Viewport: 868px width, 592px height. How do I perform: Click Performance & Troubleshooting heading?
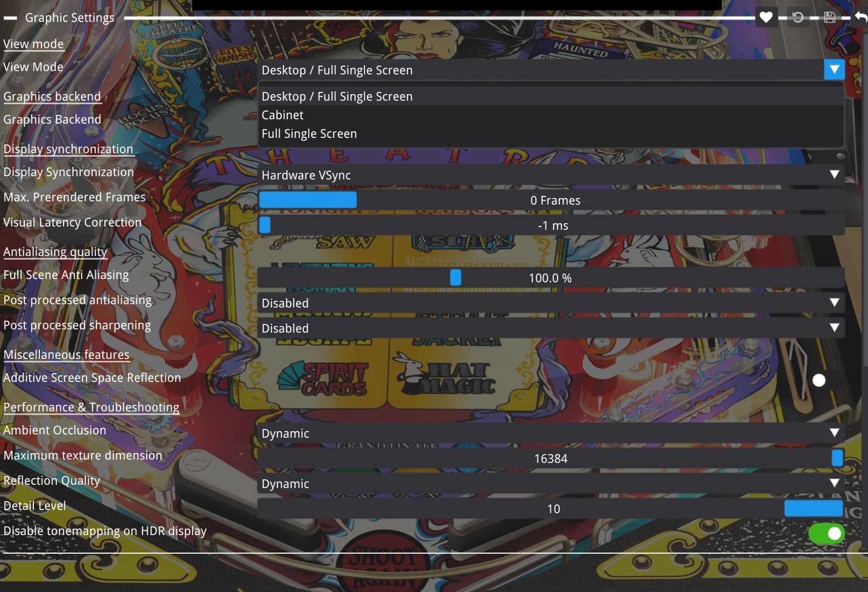(91, 408)
